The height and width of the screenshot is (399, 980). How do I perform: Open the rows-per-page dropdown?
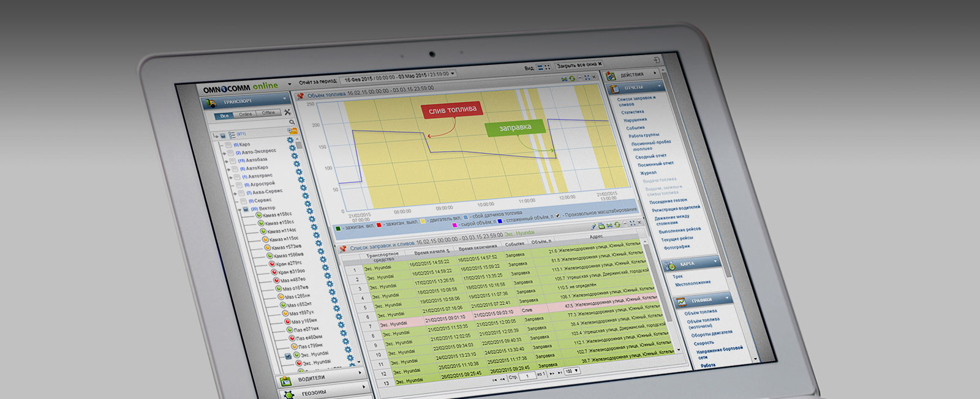(x=572, y=371)
